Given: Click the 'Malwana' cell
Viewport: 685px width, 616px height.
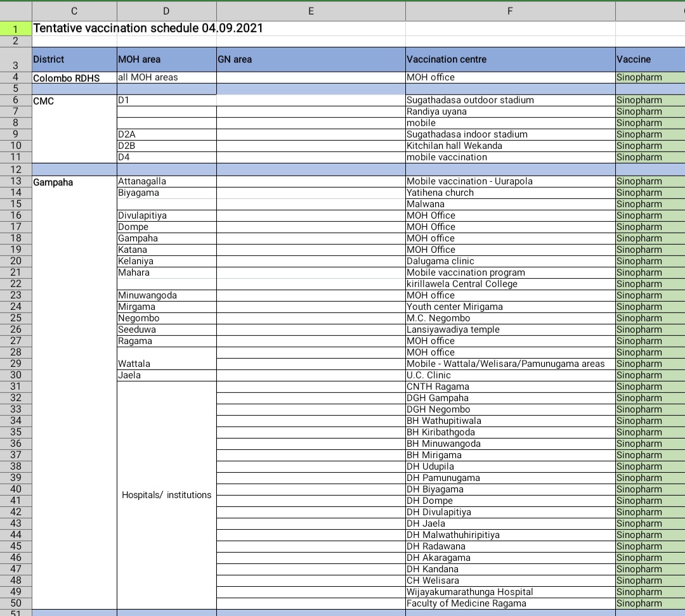Looking at the screenshot, I should tap(510, 204).
